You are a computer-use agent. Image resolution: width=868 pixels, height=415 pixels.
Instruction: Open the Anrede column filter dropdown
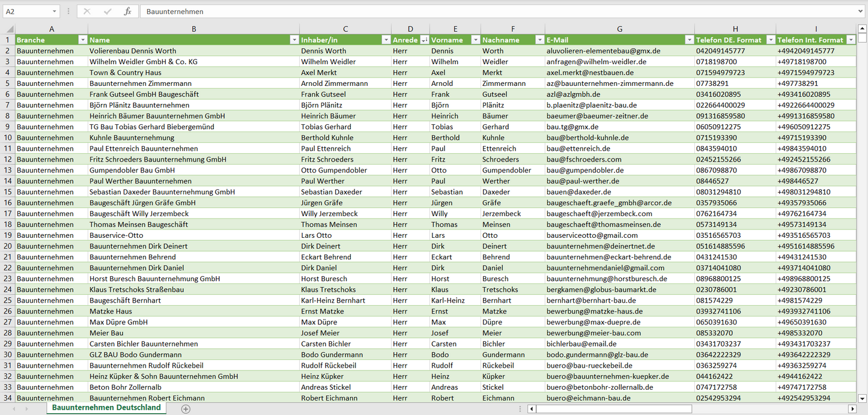(x=425, y=40)
